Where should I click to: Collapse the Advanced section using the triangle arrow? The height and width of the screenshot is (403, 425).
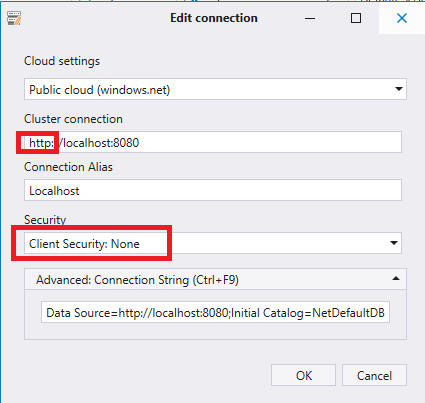(x=396, y=279)
